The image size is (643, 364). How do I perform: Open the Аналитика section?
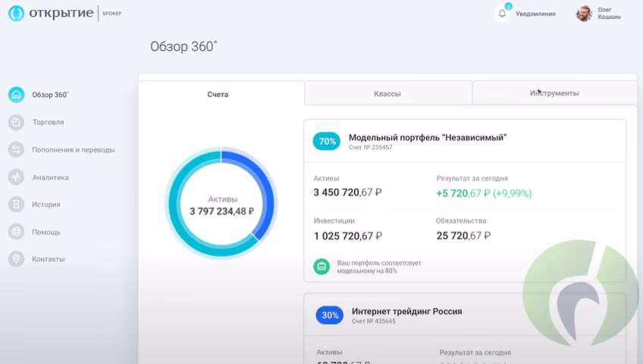click(51, 177)
